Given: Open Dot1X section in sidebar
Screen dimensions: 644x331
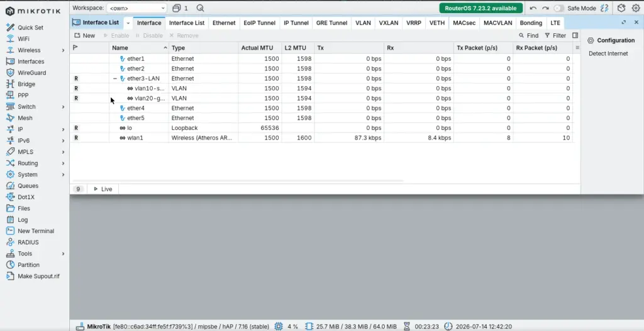Looking at the screenshot, I should [26, 197].
